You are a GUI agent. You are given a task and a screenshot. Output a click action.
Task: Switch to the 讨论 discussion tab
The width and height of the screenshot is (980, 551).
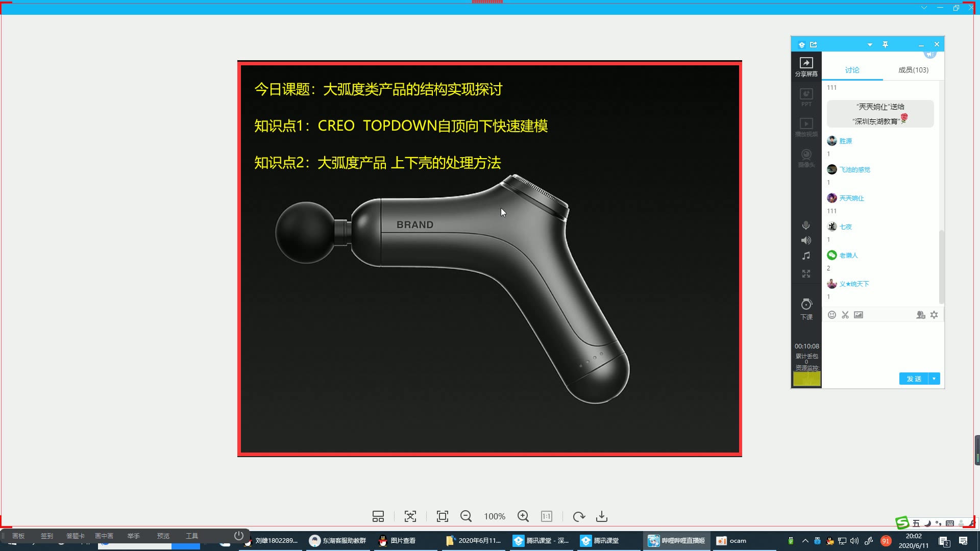(852, 70)
